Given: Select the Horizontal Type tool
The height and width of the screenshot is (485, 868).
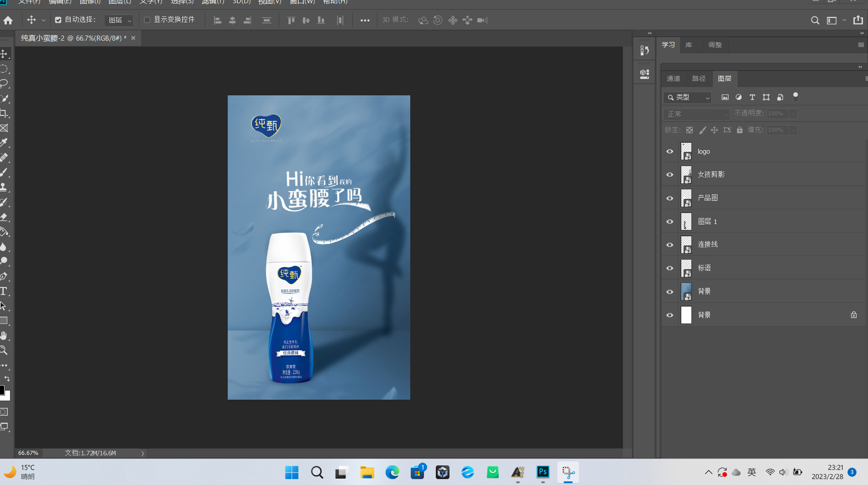Looking at the screenshot, I should [4, 291].
